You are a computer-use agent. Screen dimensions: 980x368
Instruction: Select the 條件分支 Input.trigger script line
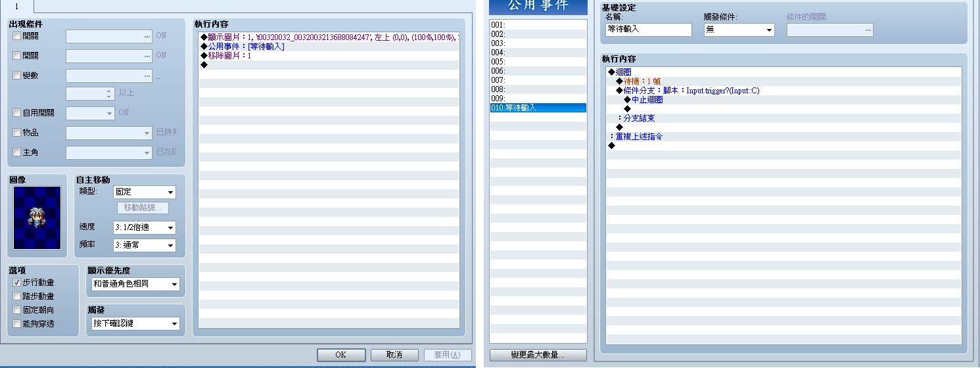[784, 91]
